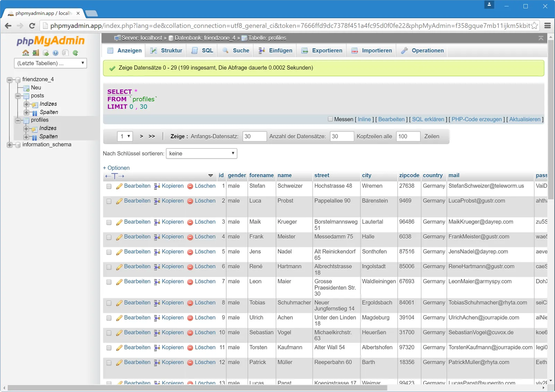Open the page number dropdown
Image resolution: width=555 pixels, height=392 pixels.
point(125,136)
